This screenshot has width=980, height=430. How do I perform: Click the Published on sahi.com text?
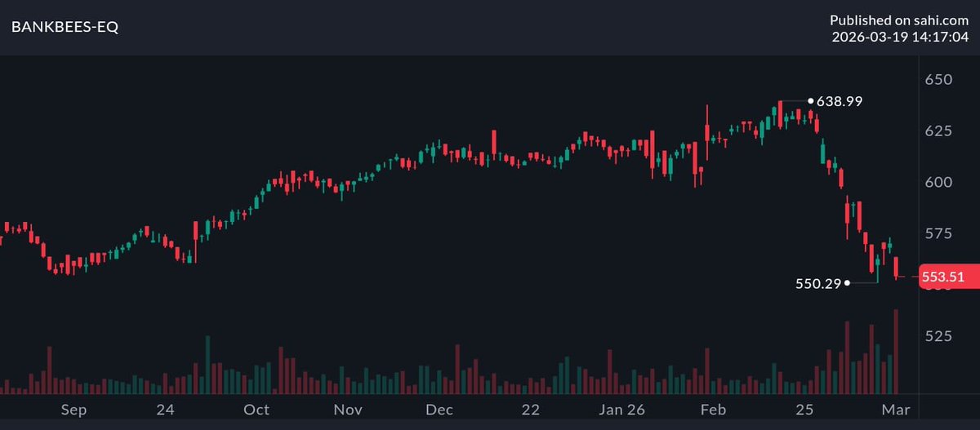(899, 20)
